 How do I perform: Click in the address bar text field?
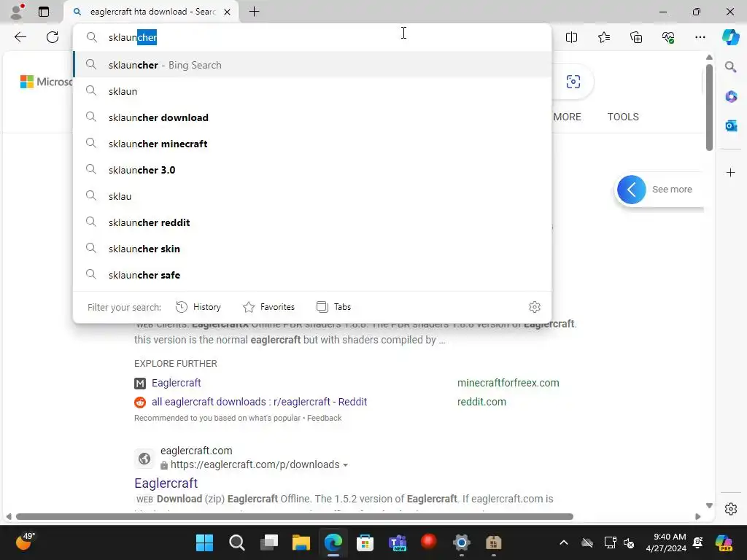click(x=312, y=37)
